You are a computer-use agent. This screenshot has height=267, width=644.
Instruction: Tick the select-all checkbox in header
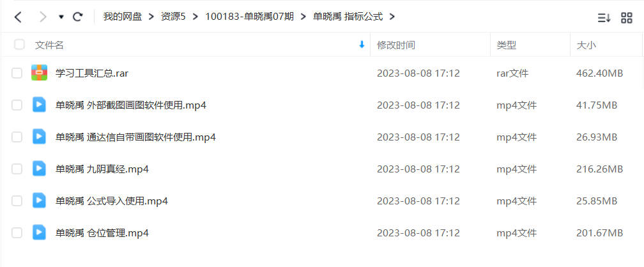(x=19, y=44)
